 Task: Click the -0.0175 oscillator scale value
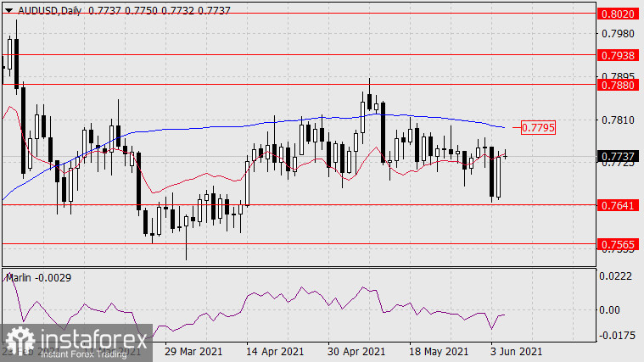tap(616, 336)
